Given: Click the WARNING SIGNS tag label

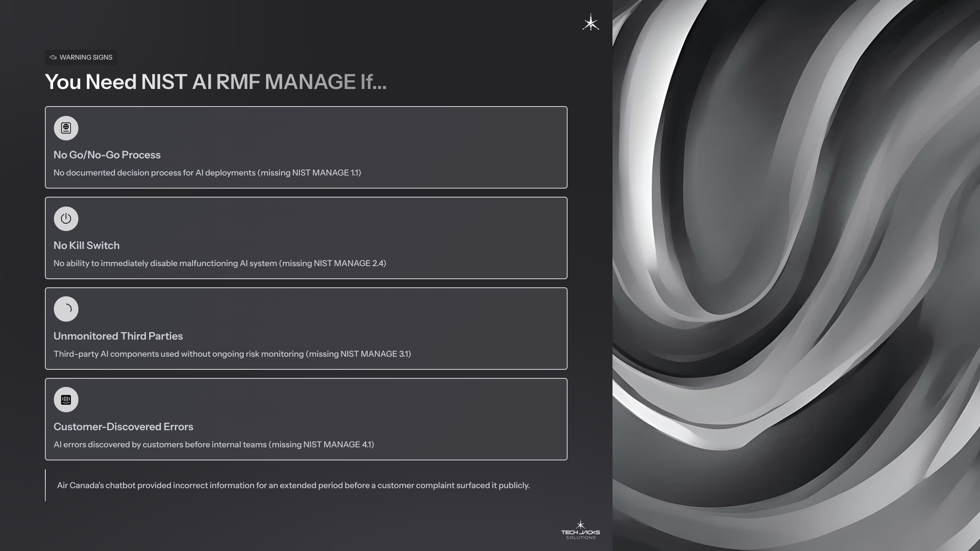Looking at the screenshot, I should (86, 58).
